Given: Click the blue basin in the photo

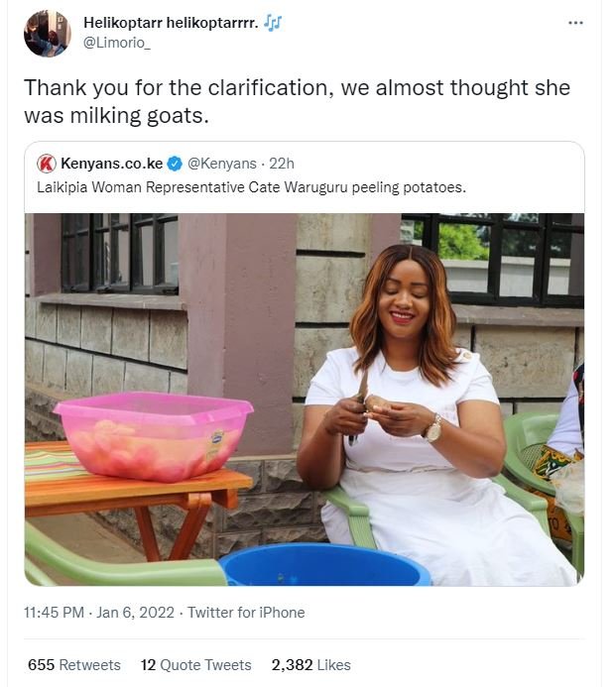Looking at the screenshot, I should tap(323, 566).
